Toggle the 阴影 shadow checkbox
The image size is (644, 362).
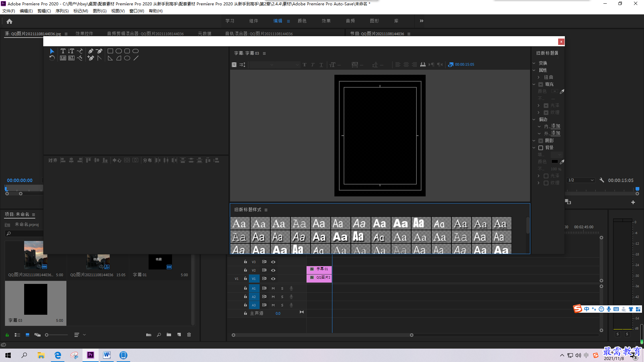541,141
